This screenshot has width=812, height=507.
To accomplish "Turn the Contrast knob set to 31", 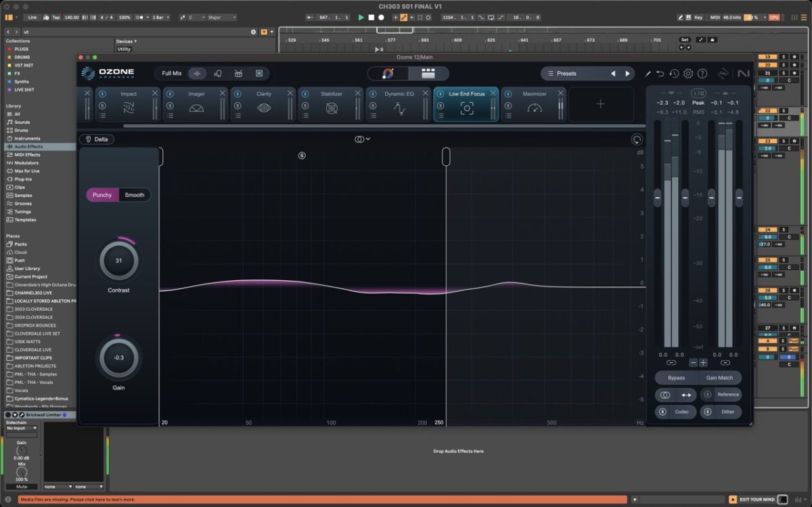I will 118,260.
